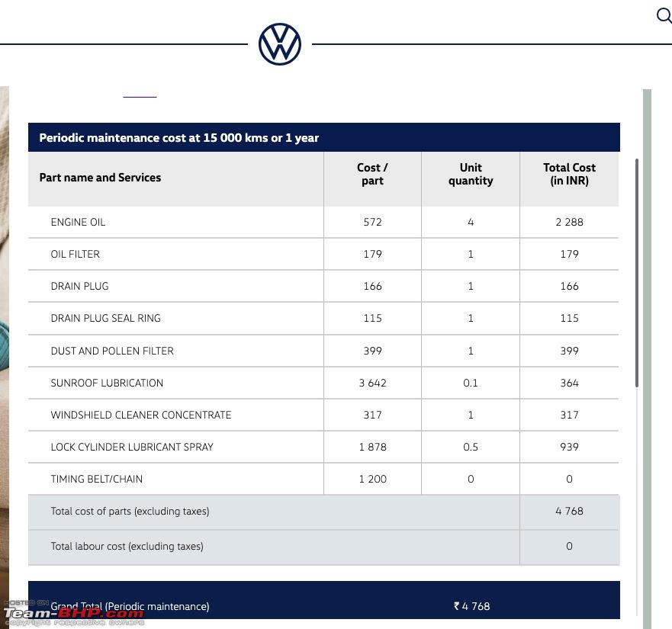The image size is (672, 629).
Task: Click Lock Cylinder Lubricant Spray total 939
Action: pyautogui.click(x=569, y=447)
